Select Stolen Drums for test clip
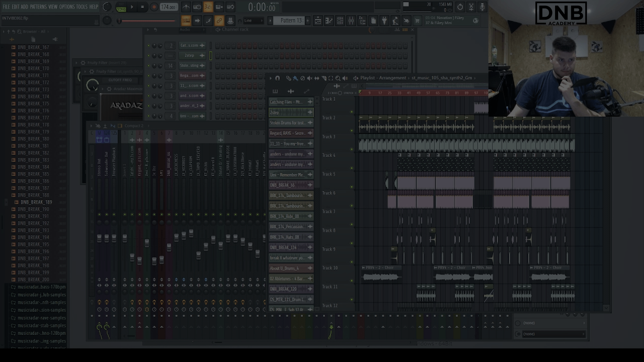This screenshot has width=644, height=362. 291,123
